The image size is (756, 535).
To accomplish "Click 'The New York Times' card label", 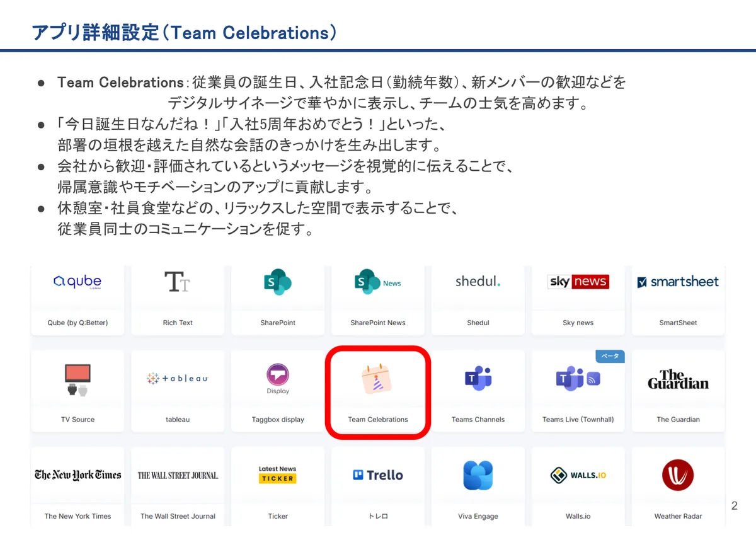I will pos(77,516).
